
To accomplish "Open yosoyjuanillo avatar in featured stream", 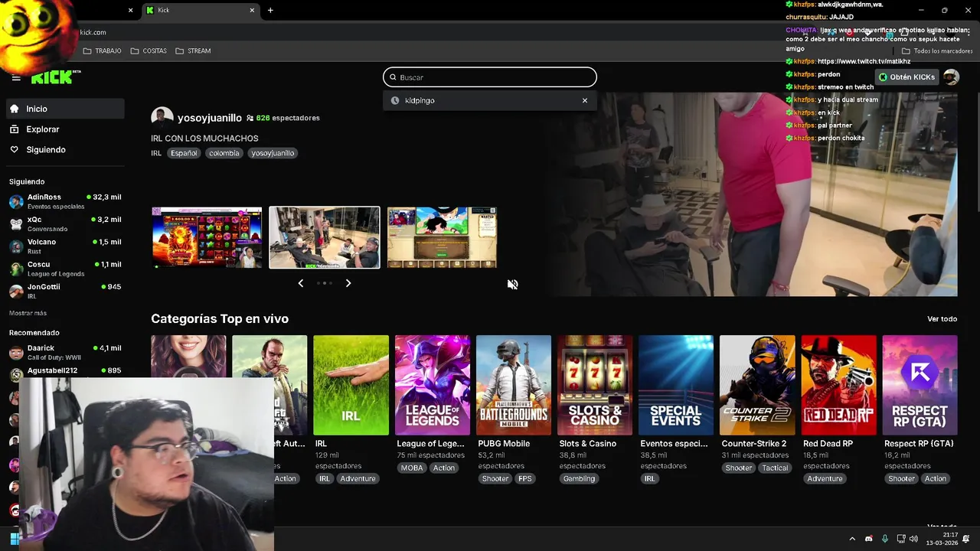I will coord(162,118).
